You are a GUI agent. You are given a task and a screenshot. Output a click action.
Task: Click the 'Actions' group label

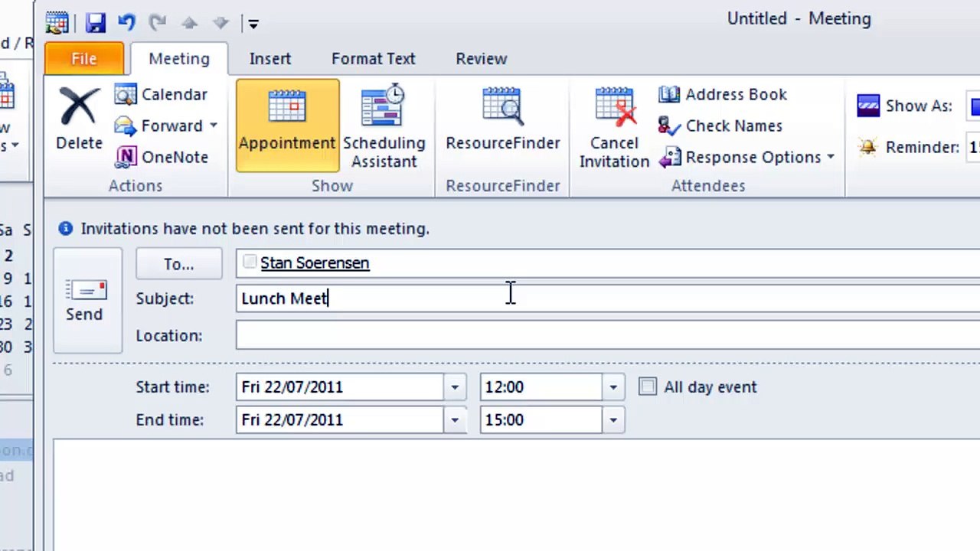click(x=136, y=186)
